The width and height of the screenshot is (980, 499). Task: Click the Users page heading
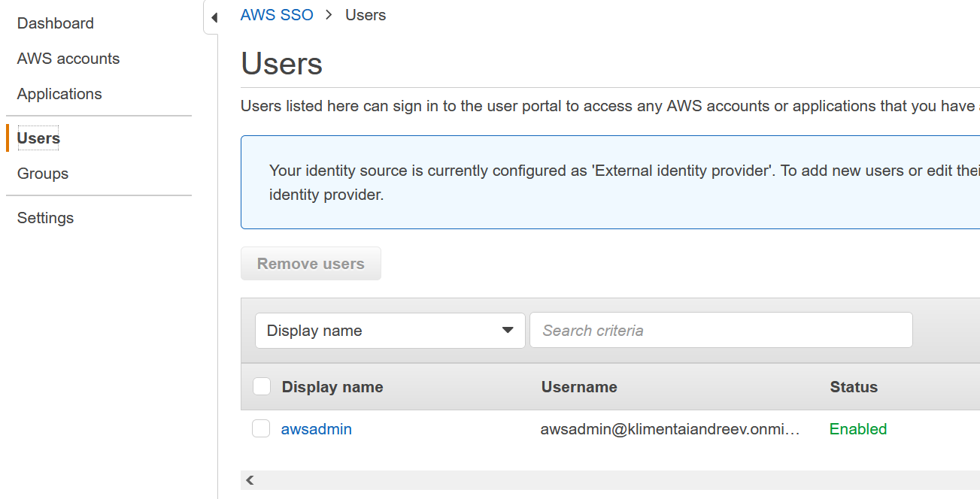pyautogui.click(x=282, y=64)
